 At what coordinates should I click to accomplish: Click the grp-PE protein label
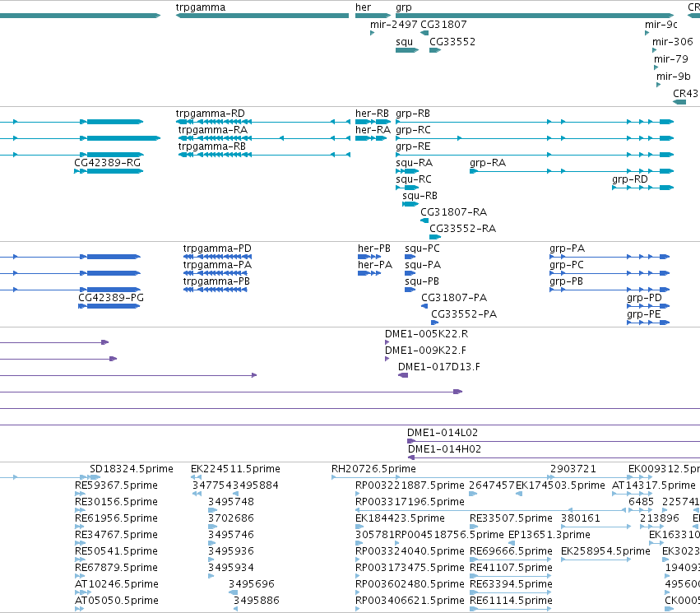click(644, 315)
